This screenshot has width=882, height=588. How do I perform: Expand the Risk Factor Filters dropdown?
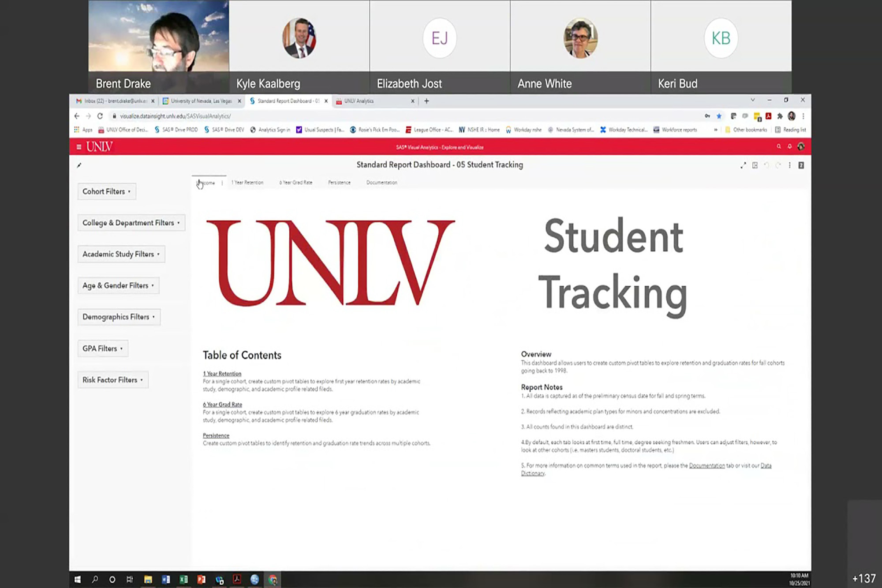113,380
